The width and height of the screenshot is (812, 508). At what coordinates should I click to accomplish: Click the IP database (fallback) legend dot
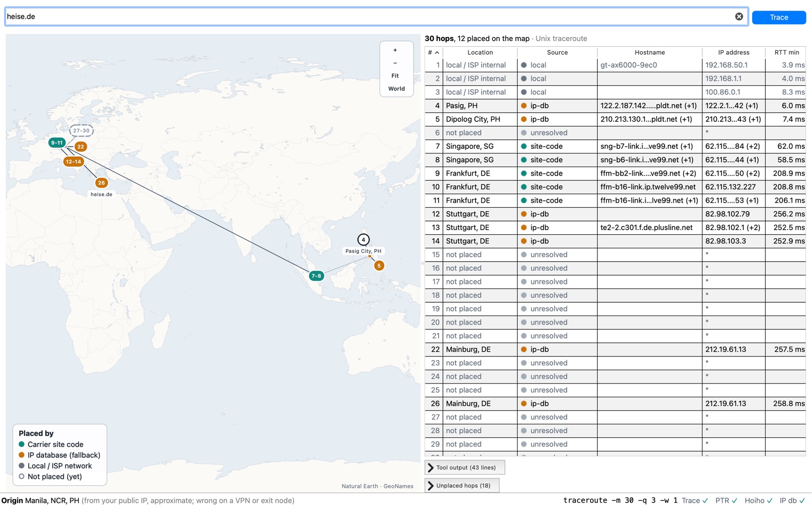[21, 455]
